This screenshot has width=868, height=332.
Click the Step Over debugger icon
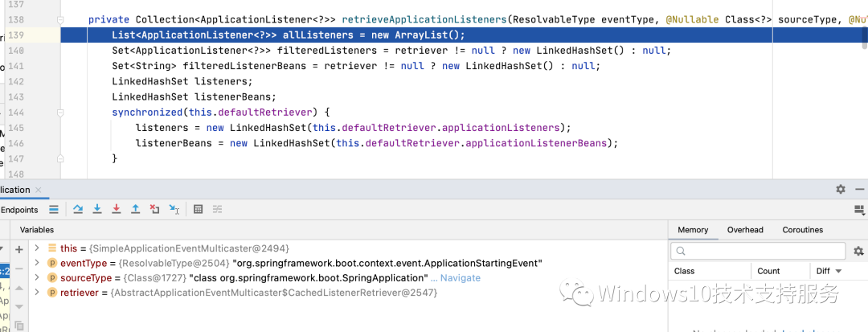(x=78, y=209)
